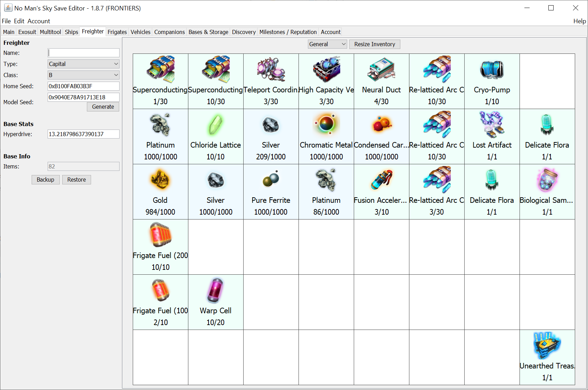Go to Bases & Storage tab
588x390 pixels.
[x=209, y=32]
